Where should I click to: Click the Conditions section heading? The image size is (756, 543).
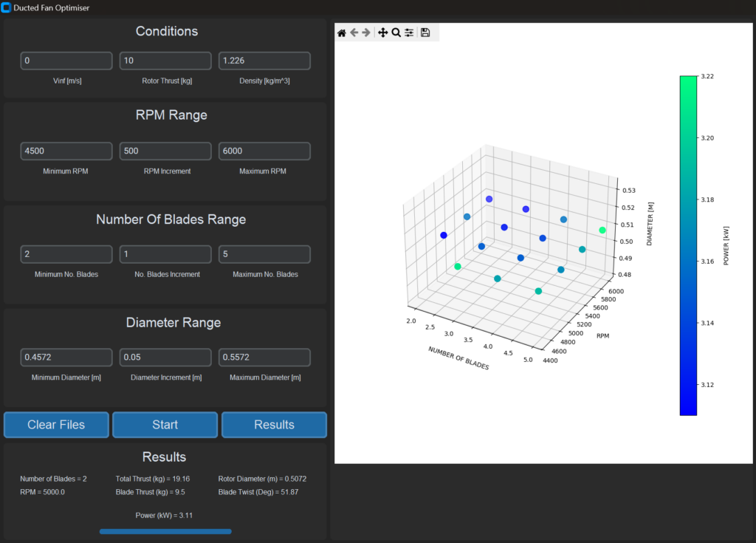pos(167,31)
